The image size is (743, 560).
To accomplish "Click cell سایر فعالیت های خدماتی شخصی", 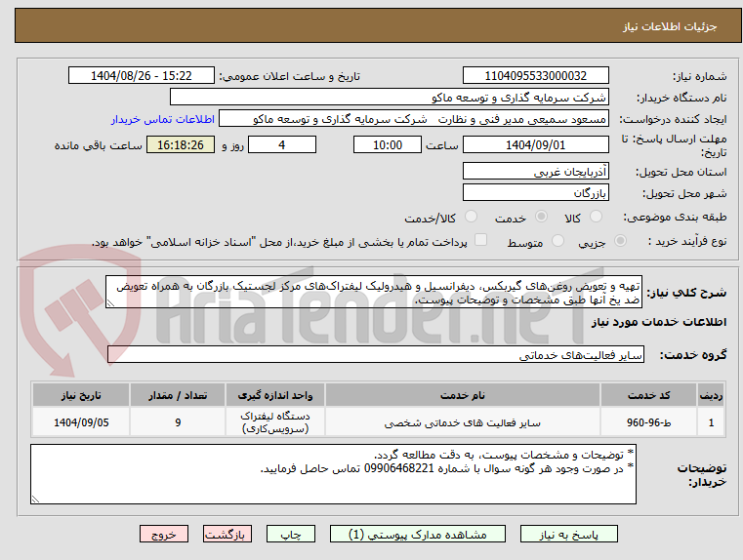I will 463,422.
